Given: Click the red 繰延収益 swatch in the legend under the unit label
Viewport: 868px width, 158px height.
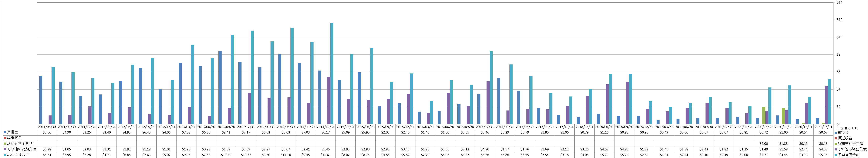Looking at the screenshot, I should 835,138.
